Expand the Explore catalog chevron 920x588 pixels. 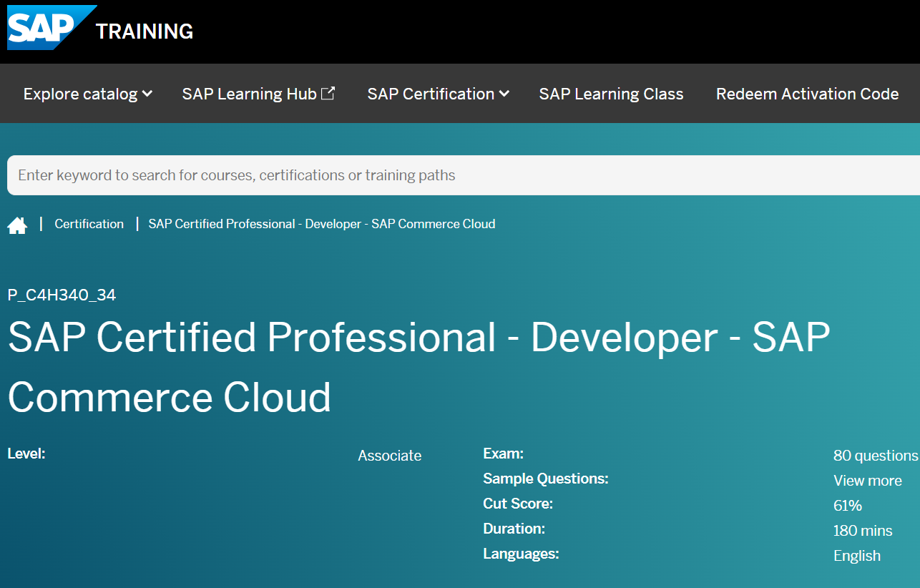147,94
